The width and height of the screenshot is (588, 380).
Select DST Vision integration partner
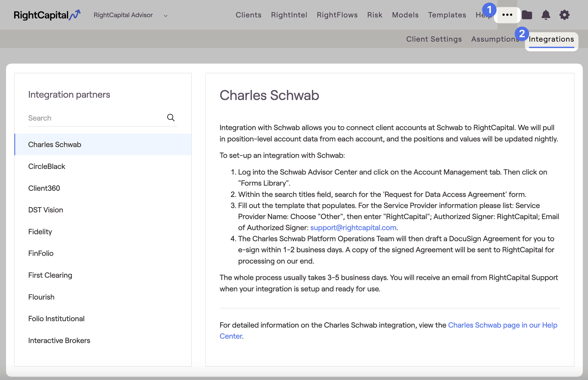pyautogui.click(x=103, y=210)
